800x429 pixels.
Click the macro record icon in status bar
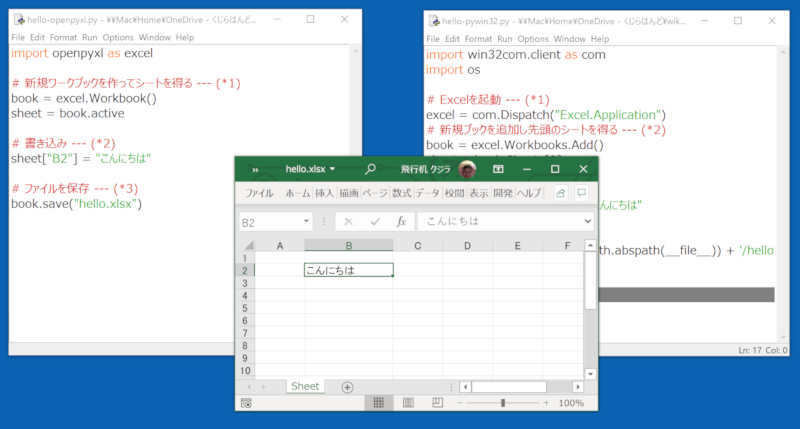(246, 403)
